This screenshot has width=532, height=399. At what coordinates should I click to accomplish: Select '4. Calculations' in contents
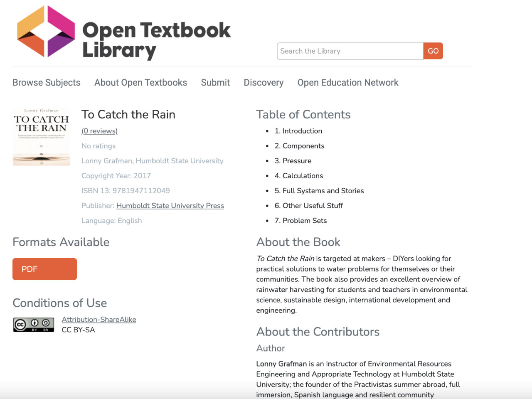pos(299,176)
